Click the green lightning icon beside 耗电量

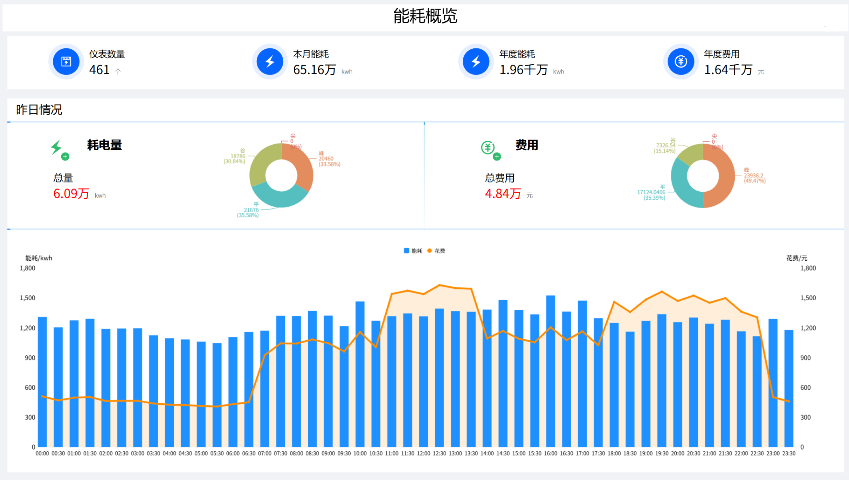pyautogui.click(x=59, y=149)
